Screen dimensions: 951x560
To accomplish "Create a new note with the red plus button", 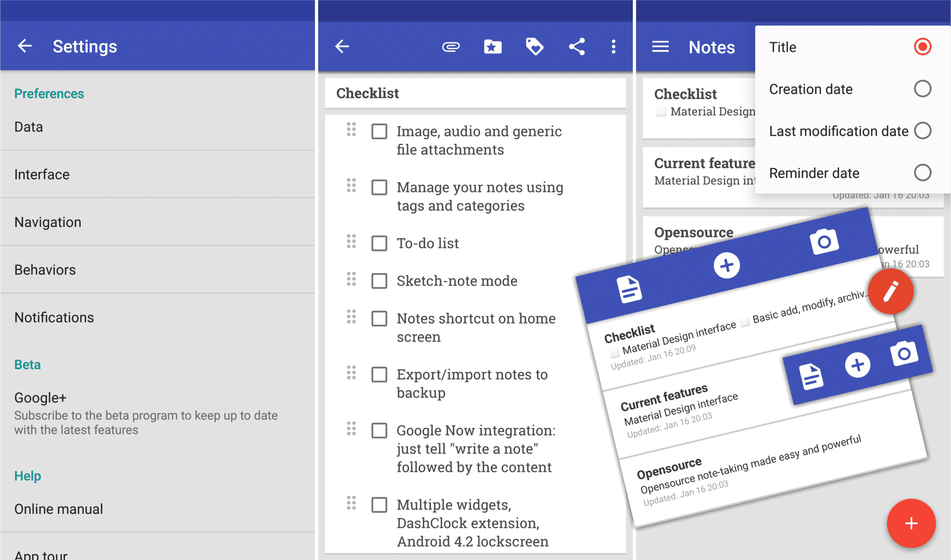I will [x=911, y=523].
